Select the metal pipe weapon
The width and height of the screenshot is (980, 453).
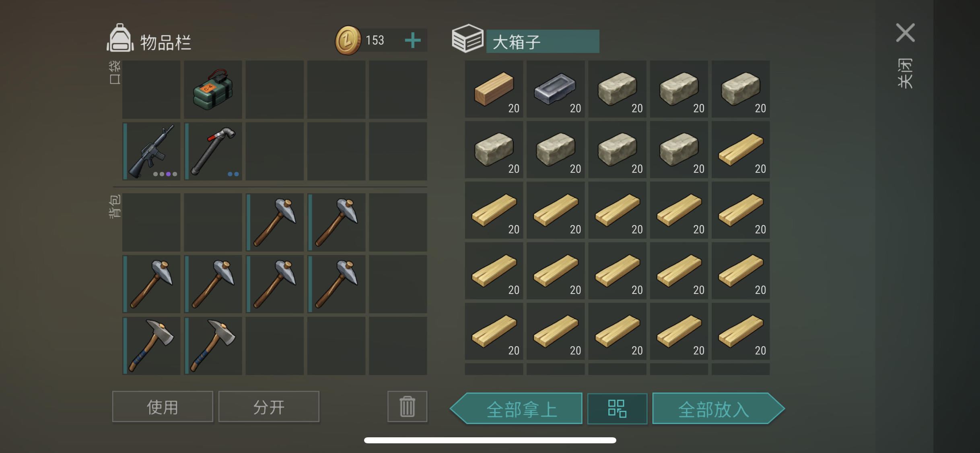pos(213,151)
